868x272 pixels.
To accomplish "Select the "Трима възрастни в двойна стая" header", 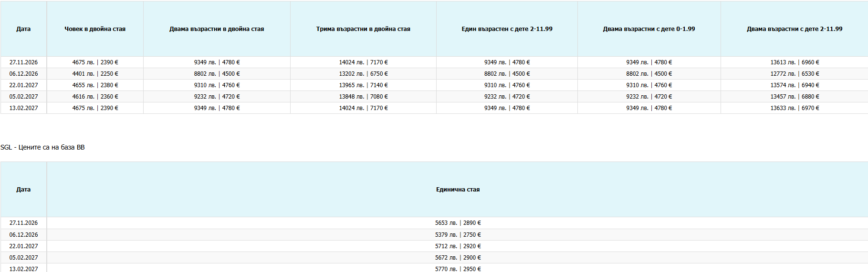I will 363,29.
